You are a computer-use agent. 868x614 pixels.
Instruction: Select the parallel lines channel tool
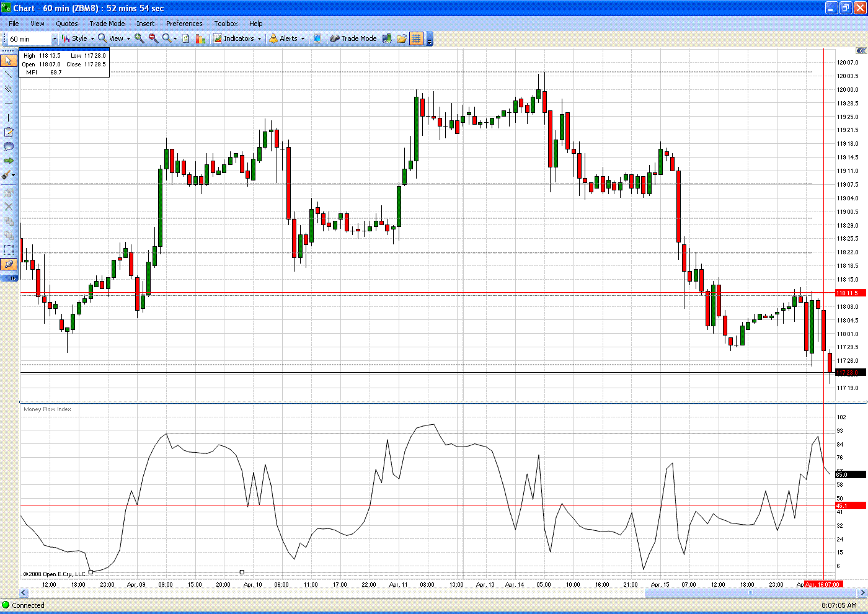[x=8, y=89]
